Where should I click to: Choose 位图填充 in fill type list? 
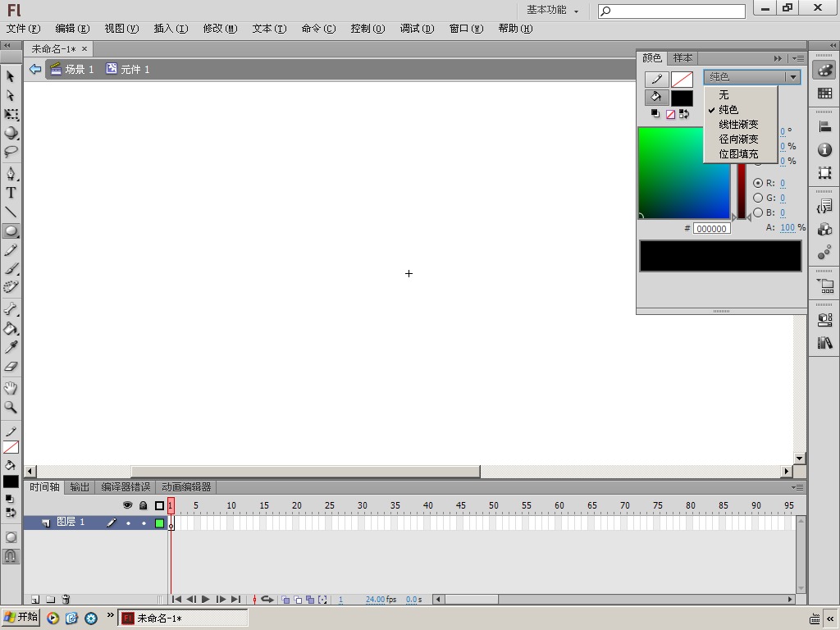(741, 154)
